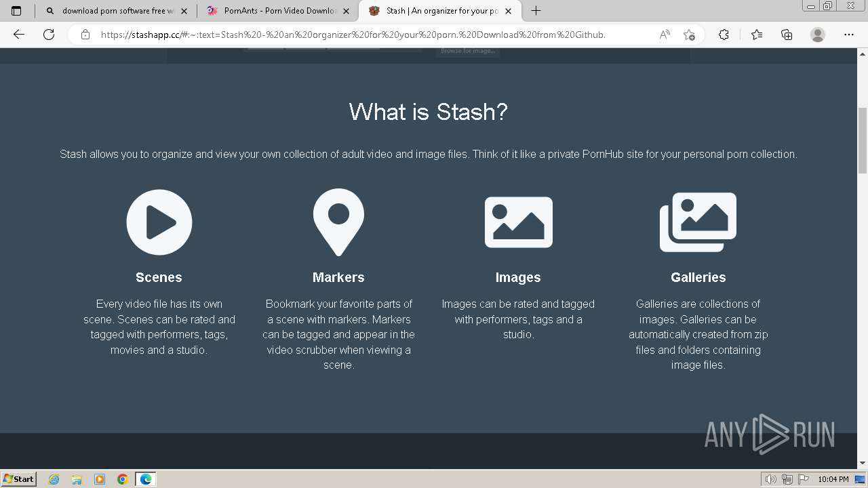The height and width of the screenshot is (488, 868).
Task: Click the 10:04 PM taskbar clock
Action: pos(833,479)
